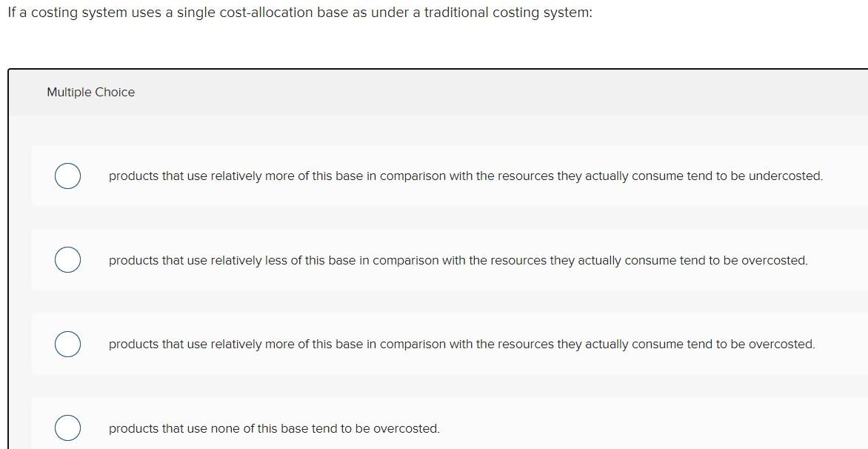Click the option saying relatively more base tends overcosted
This screenshot has width=868, height=449.
pos(461,344)
